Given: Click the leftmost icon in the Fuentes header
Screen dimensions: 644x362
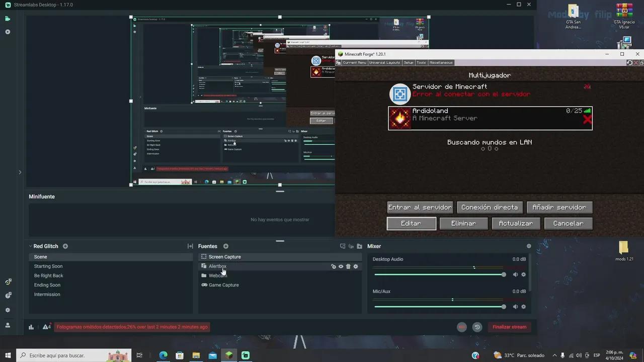Looking at the screenshot, I should (x=343, y=246).
